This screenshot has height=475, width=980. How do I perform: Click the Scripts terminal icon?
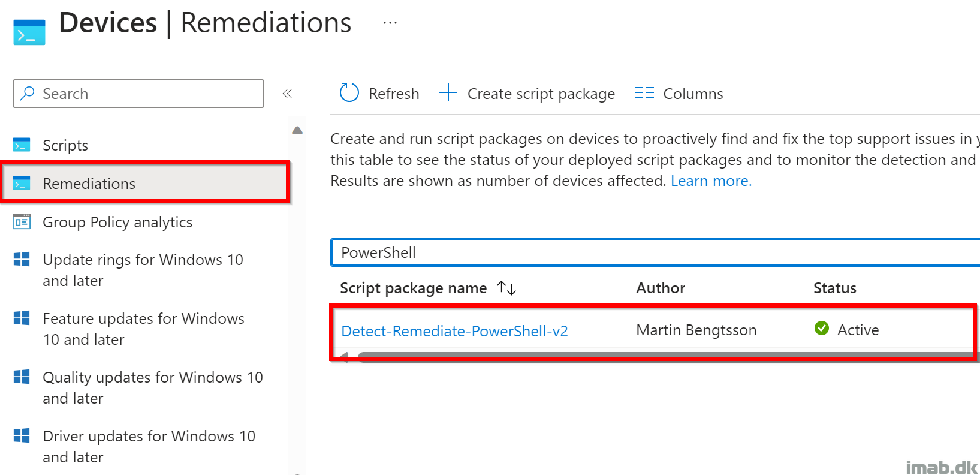[x=22, y=145]
